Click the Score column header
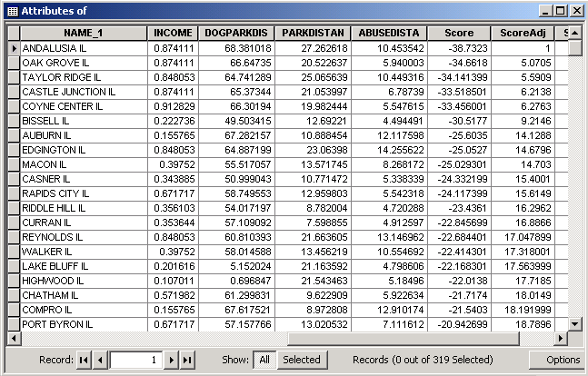588x376 pixels. click(x=459, y=33)
